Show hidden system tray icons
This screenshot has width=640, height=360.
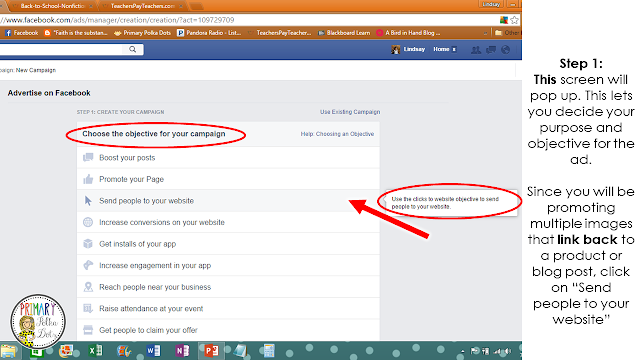tap(462, 351)
